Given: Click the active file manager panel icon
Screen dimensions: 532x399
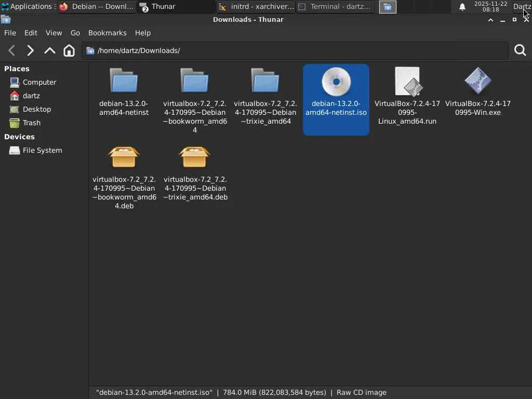Looking at the screenshot, I should click(388, 7).
